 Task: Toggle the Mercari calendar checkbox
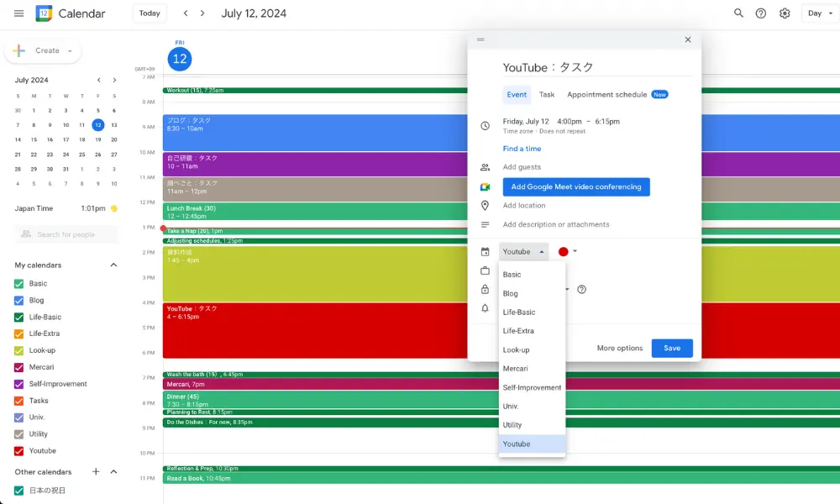click(x=18, y=367)
